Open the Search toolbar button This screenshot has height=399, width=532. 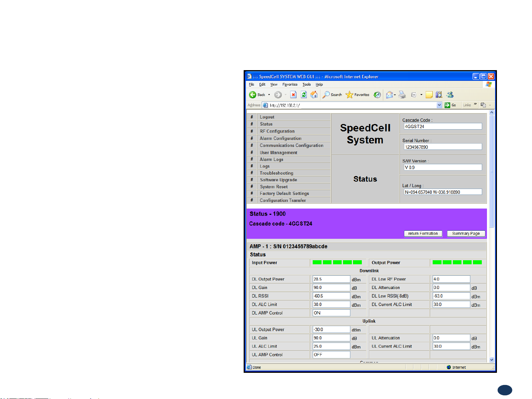point(332,95)
